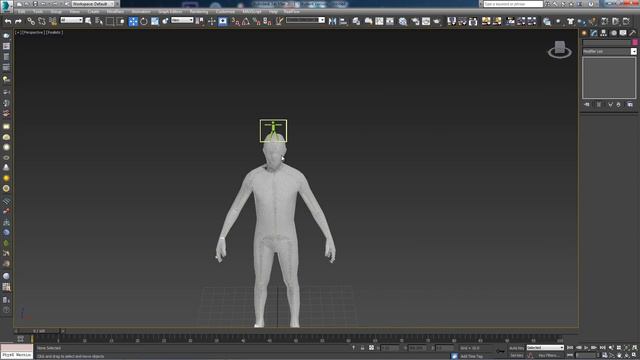
Task: Open the Select by Name dialog icon
Action: [x=99, y=21]
